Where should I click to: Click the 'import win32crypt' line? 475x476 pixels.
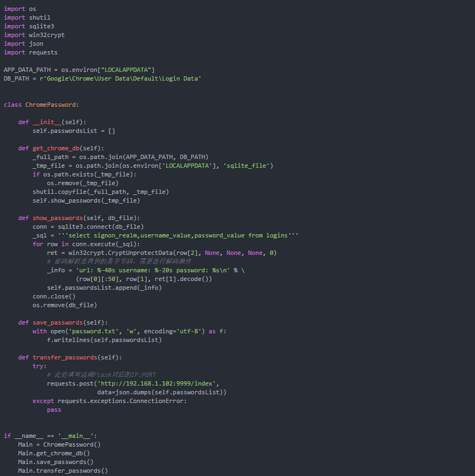(x=34, y=35)
